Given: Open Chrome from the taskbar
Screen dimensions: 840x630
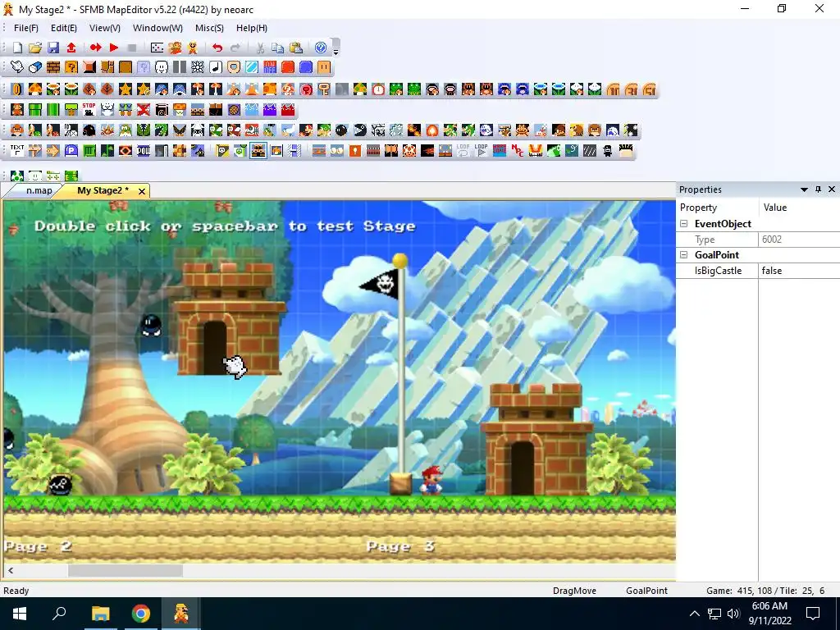Looking at the screenshot, I should tap(140, 614).
